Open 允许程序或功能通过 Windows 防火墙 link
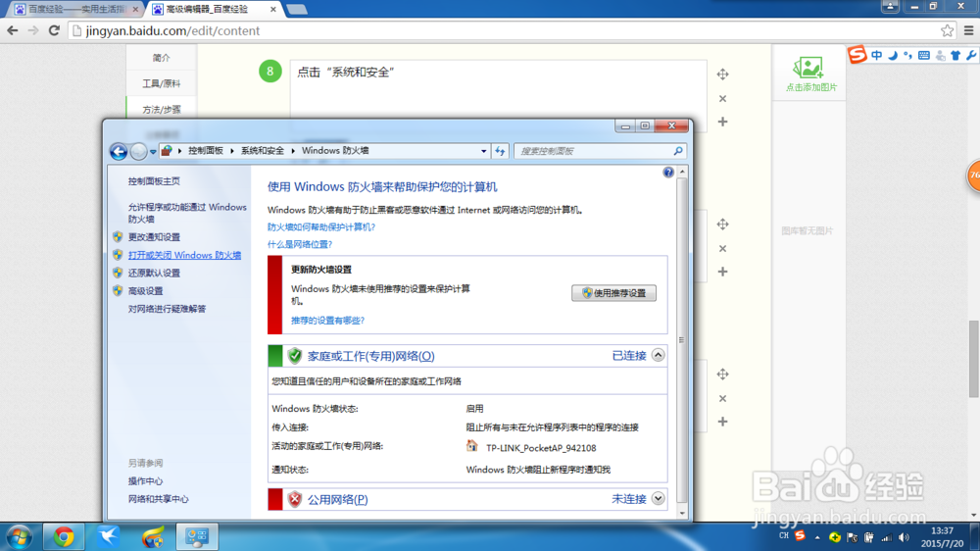This screenshot has height=551, width=980. click(x=187, y=213)
